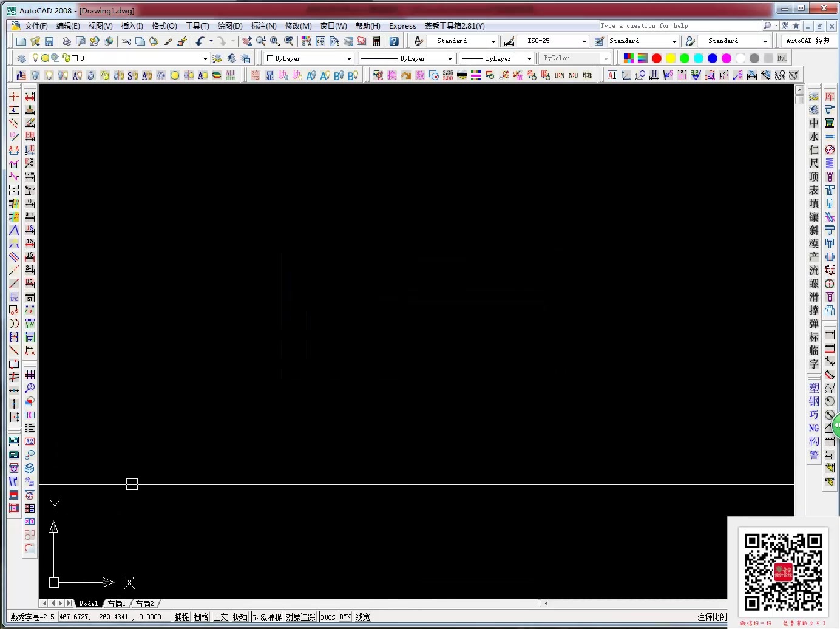
Task: Select the red color swatch
Action: pos(657,58)
